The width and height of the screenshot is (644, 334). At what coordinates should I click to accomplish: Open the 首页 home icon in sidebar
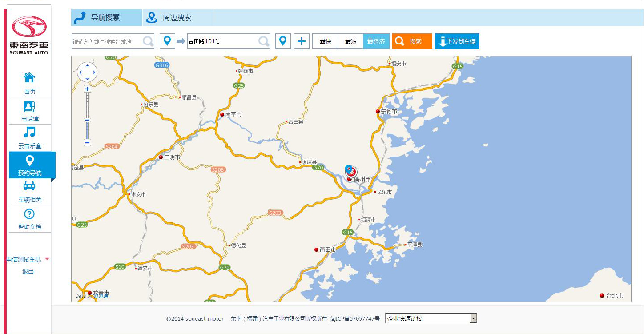tap(29, 78)
